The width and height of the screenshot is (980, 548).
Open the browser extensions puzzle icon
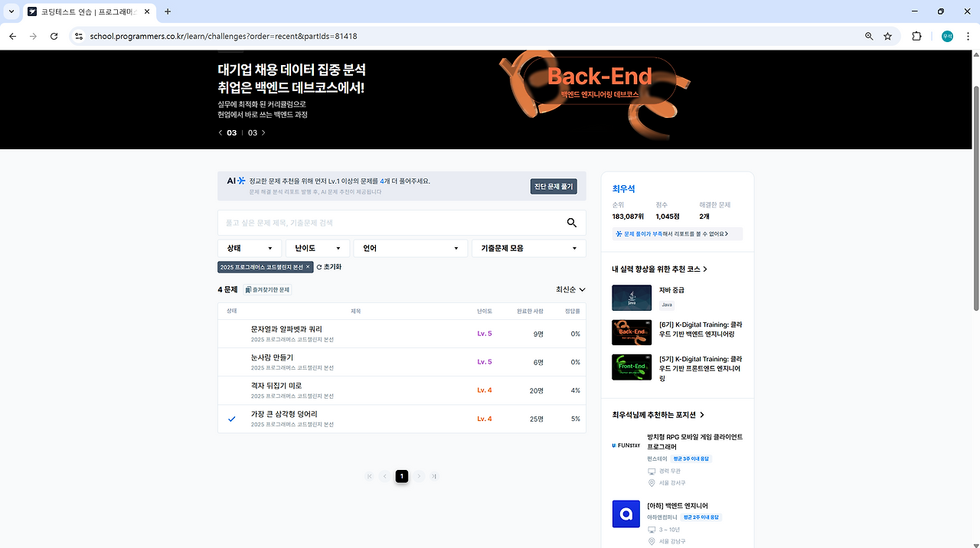tap(916, 36)
